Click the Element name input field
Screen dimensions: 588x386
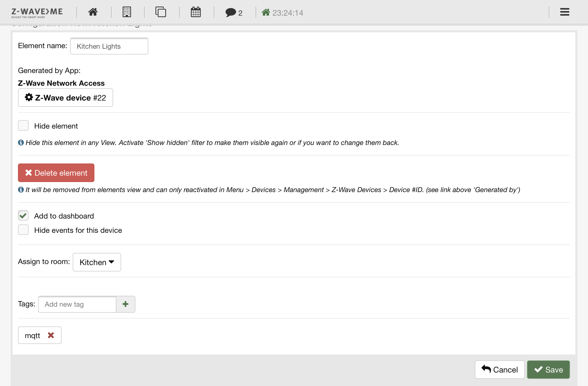pos(109,46)
